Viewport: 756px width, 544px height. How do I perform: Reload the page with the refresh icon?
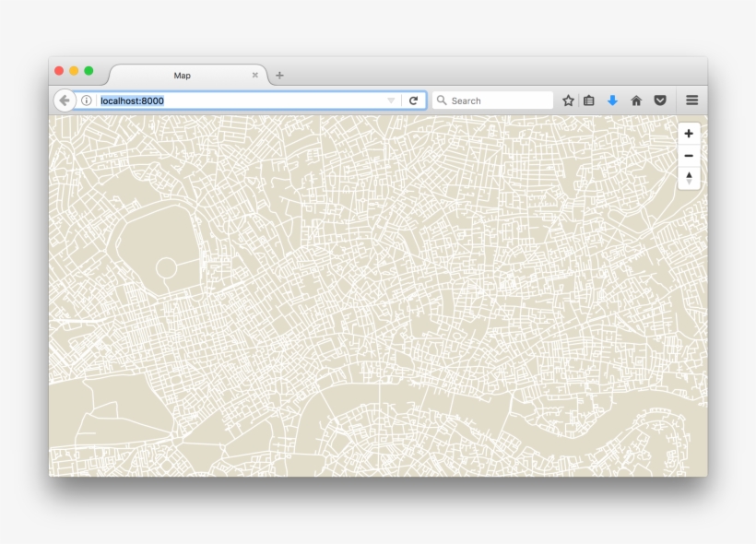click(x=414, y=100)
